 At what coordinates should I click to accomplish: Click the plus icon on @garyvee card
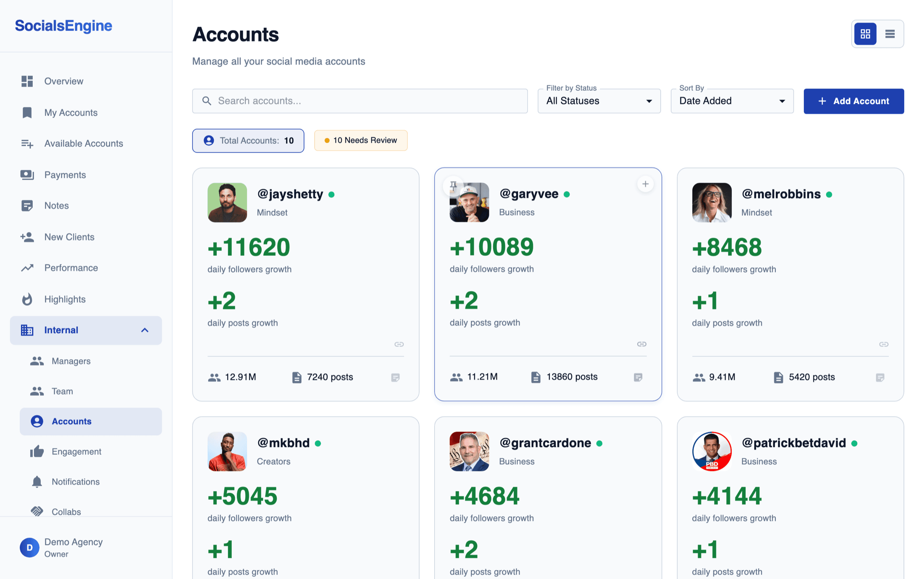646,184
